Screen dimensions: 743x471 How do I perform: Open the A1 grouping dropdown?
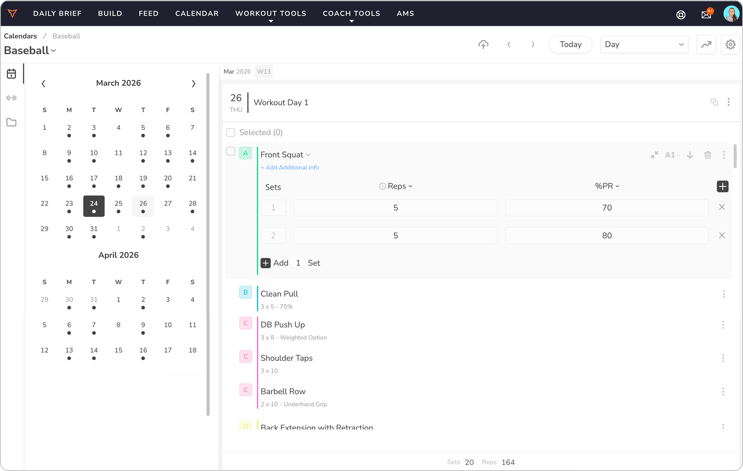pos(672,155)
